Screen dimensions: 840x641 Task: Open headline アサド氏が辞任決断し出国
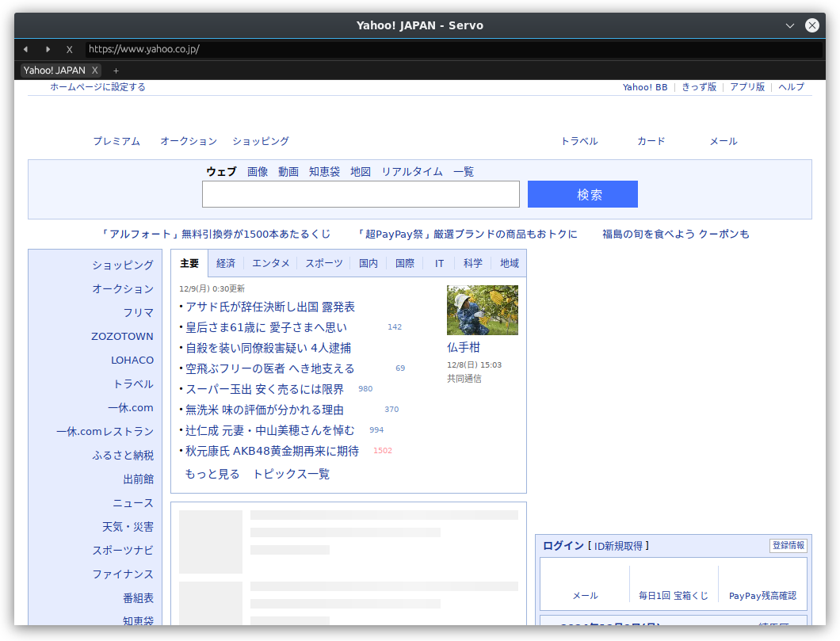tap(270, 307)
